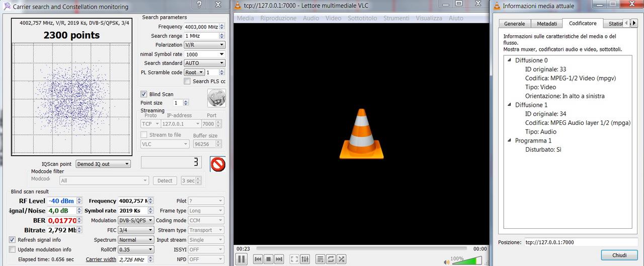Open the VLC Sottotitolo menu
The height and width of the screenshot is (266, 644).
click(x=362, y=18)
